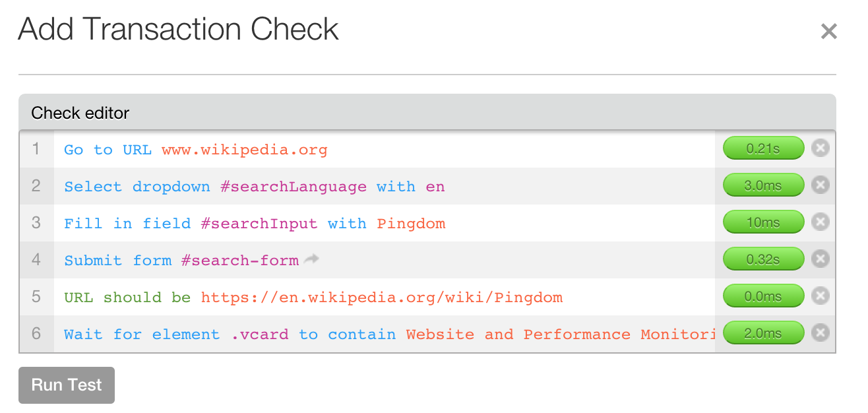Click the 2.0ms timing badge
Screen dimensions: 868x413
(x=764, y=333)
